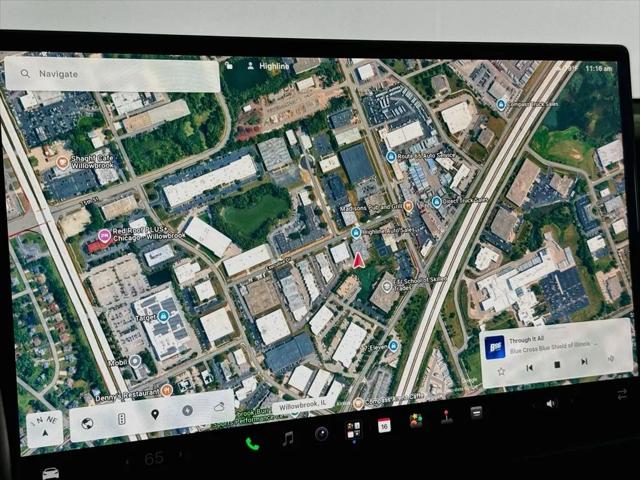Tap the swap arrows icon beside the volume
This screenshot has height=480, width=640.
[622, 394]
